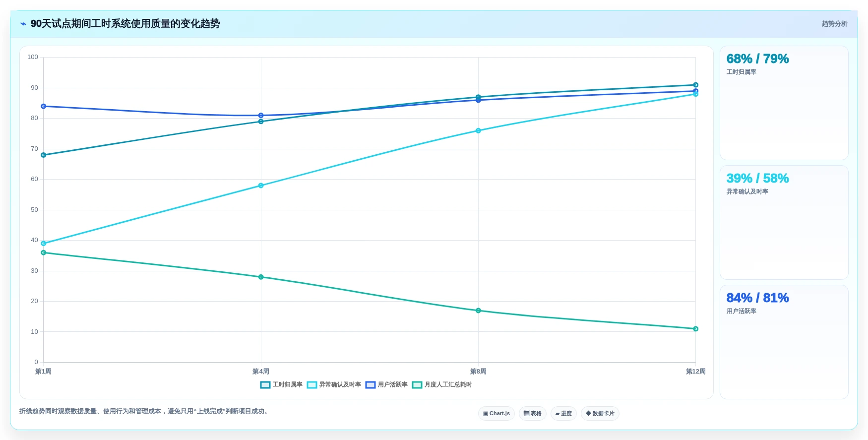The image size is (868, 440).
Task: Click the 第1周 axis label
Action: point(43,372)
